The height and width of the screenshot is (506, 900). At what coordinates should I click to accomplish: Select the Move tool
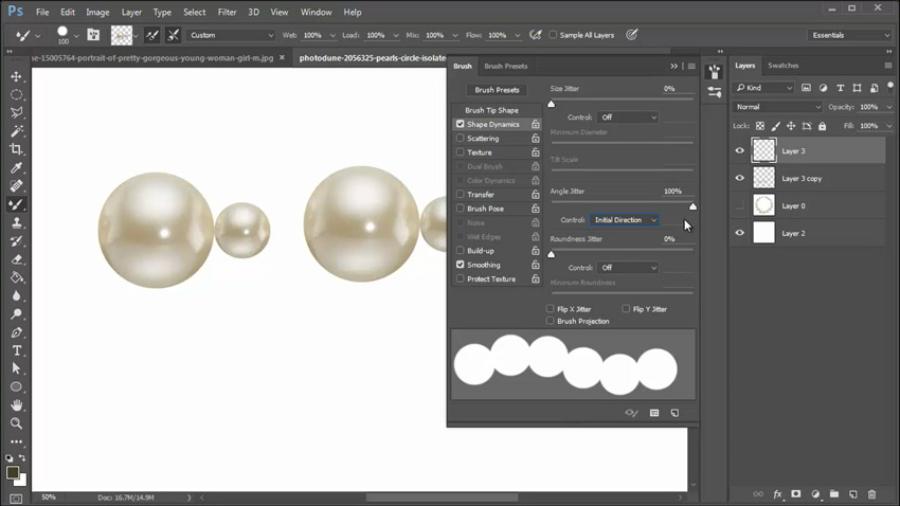point(16,76)
